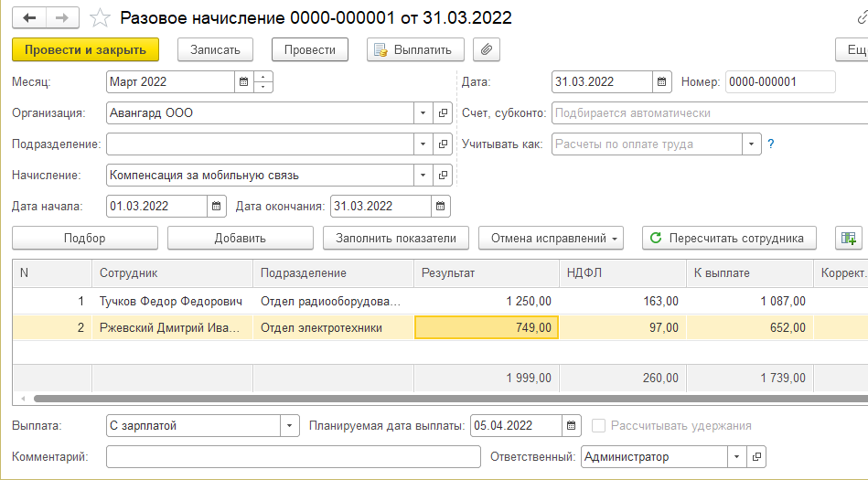Click the Подразделение column header

pos(333,273)
